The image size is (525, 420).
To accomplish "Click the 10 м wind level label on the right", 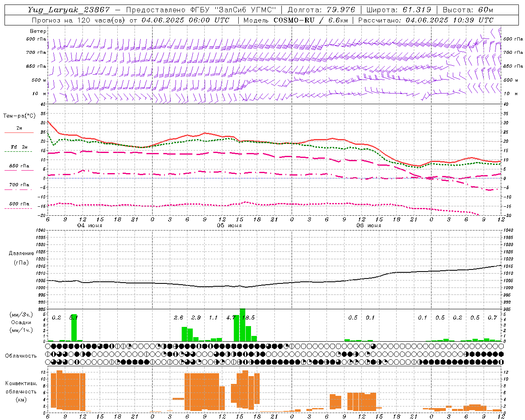I will coord(510,94).
